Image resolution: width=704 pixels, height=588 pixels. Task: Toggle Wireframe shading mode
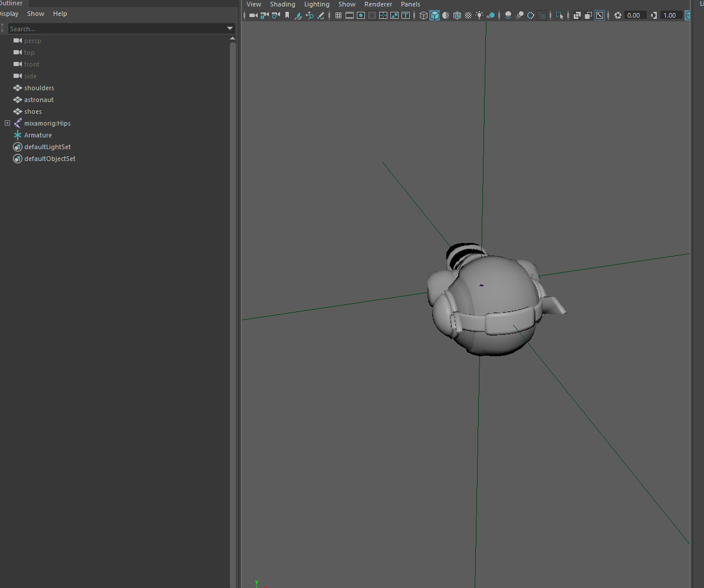coord(423,15)
